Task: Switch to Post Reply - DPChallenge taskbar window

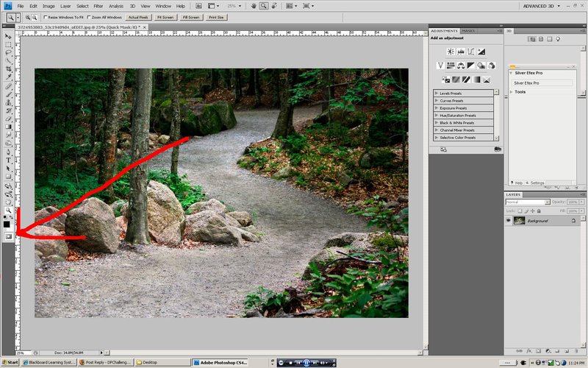Action: [x=106, y=362]
